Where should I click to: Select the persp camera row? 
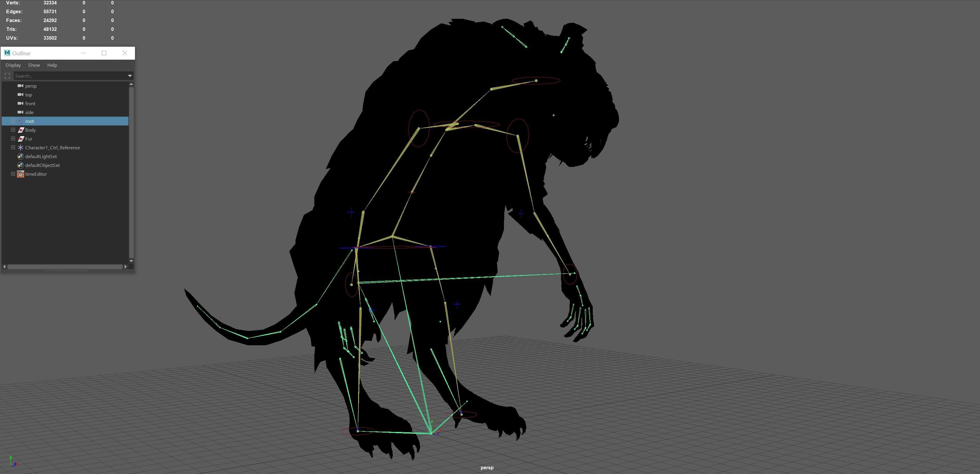pyautogui.click(x=65, y=86)
